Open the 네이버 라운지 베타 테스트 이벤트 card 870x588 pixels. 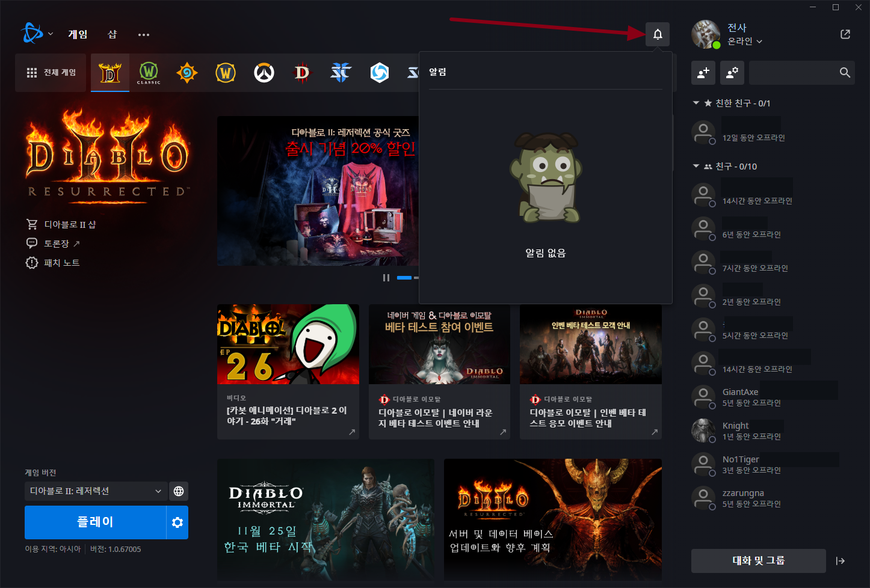tap(439, 372)
